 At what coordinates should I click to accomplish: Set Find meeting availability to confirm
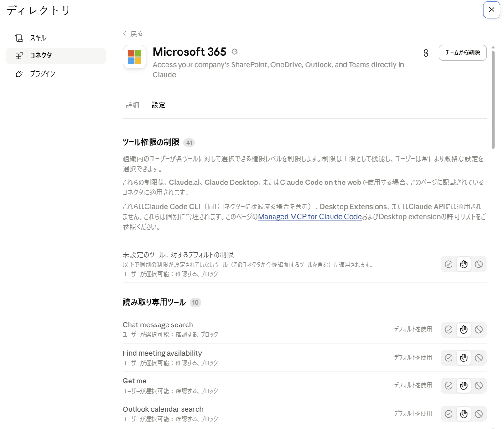(463, 358)
